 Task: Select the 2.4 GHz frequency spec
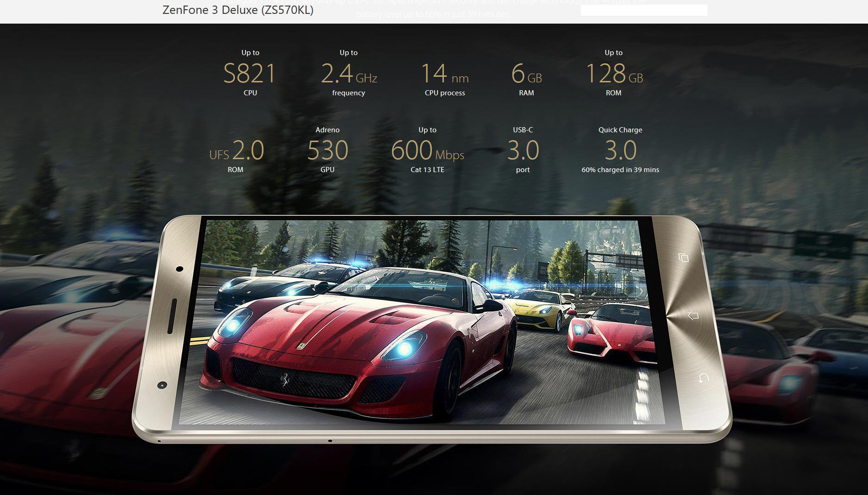tap(349, 74)
